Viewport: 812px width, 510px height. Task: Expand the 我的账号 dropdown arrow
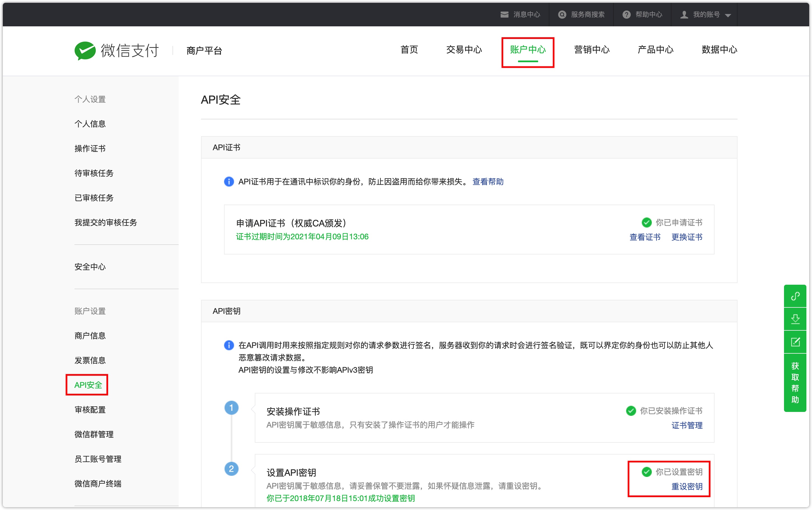[x=728, y=15]
